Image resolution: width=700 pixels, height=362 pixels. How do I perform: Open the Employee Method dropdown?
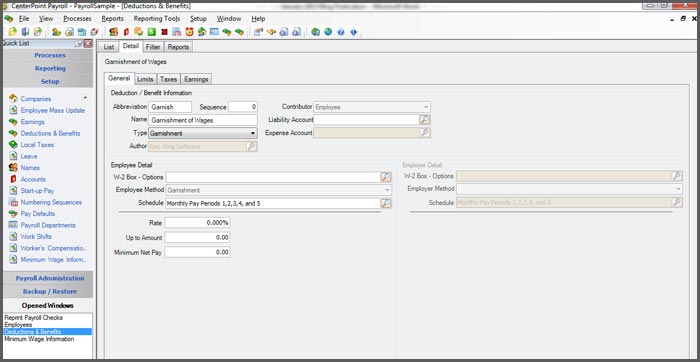coord(388,190)
